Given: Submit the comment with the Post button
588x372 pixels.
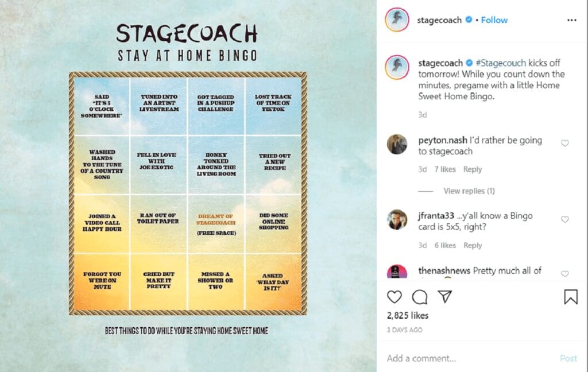Looking at the screenshot, I should click(x=568, y=358).
